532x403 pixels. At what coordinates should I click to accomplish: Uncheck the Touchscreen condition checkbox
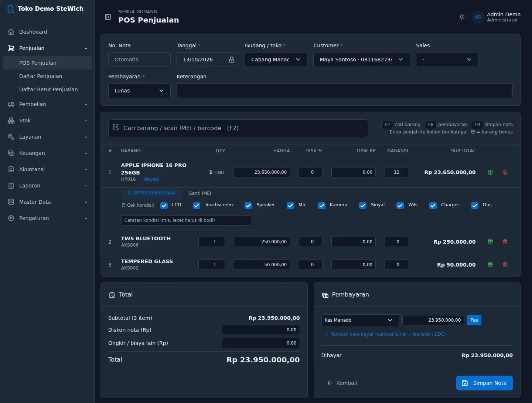(197, 206)
